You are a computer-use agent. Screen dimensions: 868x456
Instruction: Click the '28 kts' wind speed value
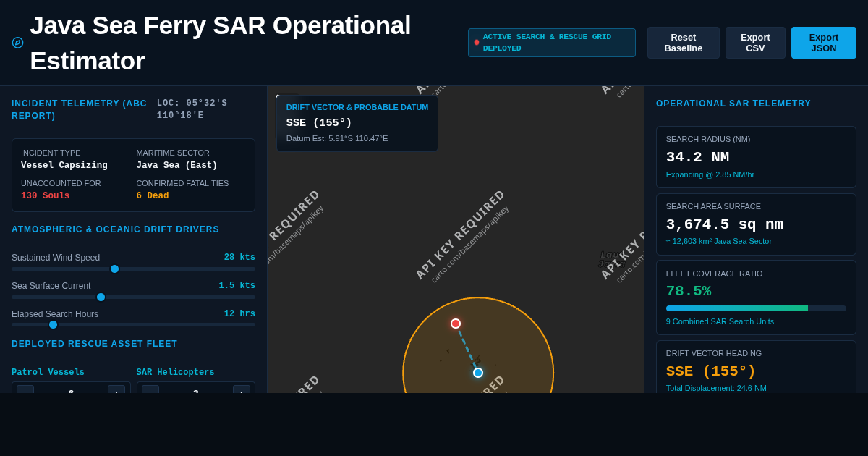click(239, 258)
